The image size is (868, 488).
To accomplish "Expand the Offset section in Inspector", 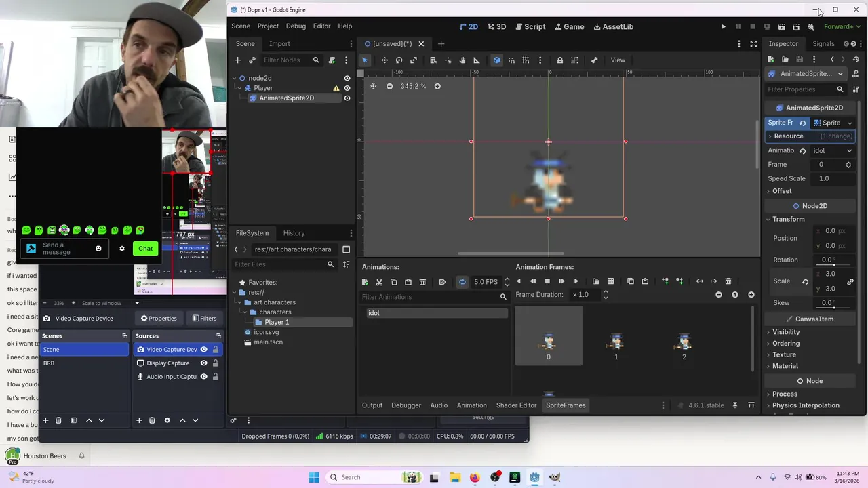I will pos(781,191).
